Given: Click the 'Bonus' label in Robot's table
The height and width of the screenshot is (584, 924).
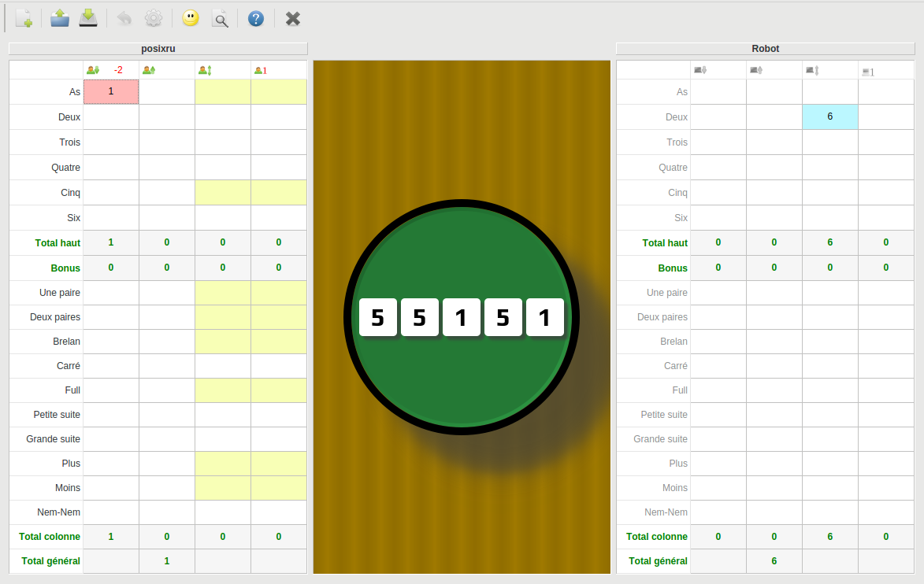Looking at the screenshot, I should (x=673, y=268).
